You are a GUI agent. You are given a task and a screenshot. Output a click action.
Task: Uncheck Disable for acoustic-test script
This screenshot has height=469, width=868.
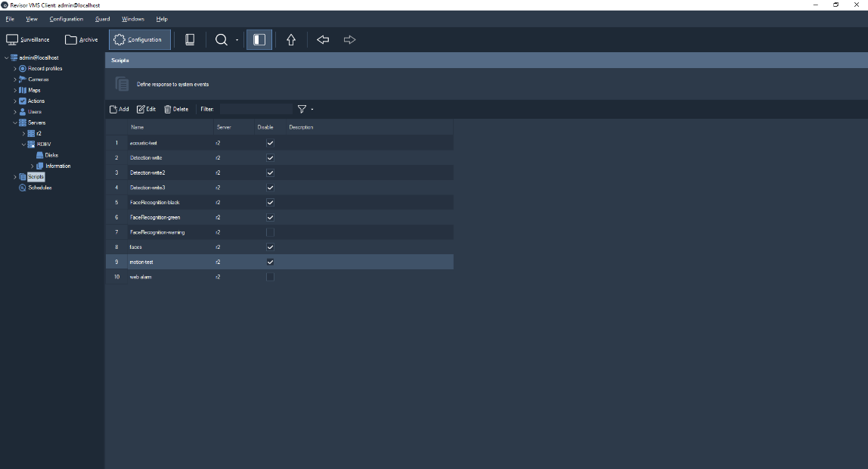point(270,143)
